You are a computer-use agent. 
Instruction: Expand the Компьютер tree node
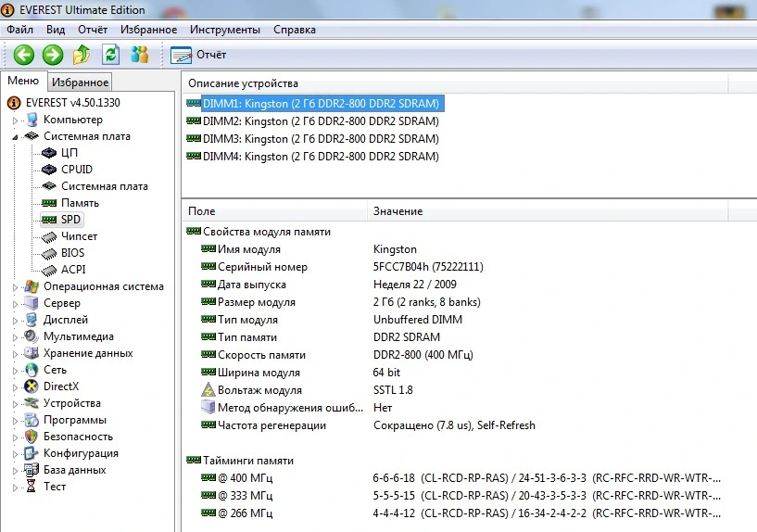coord(15,120)
